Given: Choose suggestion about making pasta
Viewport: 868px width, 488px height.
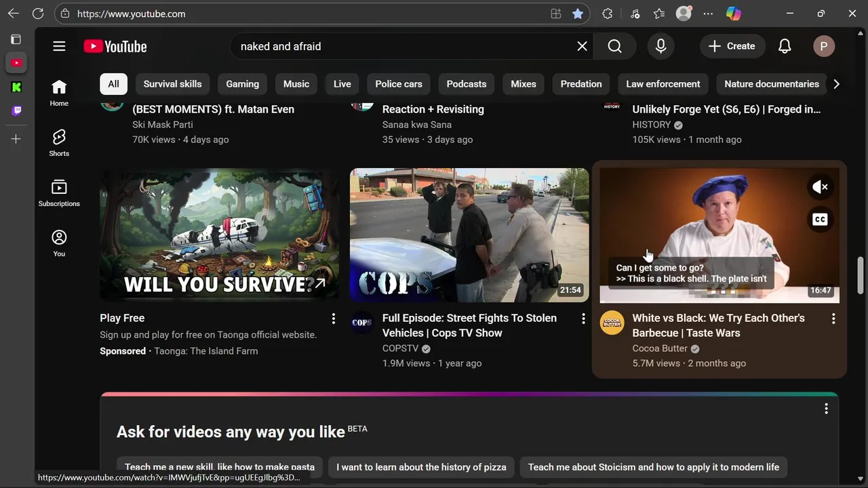Looking at the screenshot, I should [x=220, y=467].
